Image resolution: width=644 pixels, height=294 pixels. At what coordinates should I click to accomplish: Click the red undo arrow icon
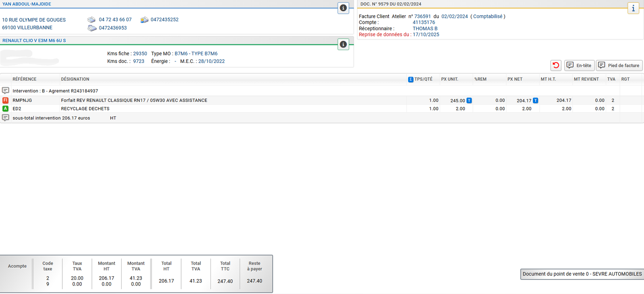[556, 65]
